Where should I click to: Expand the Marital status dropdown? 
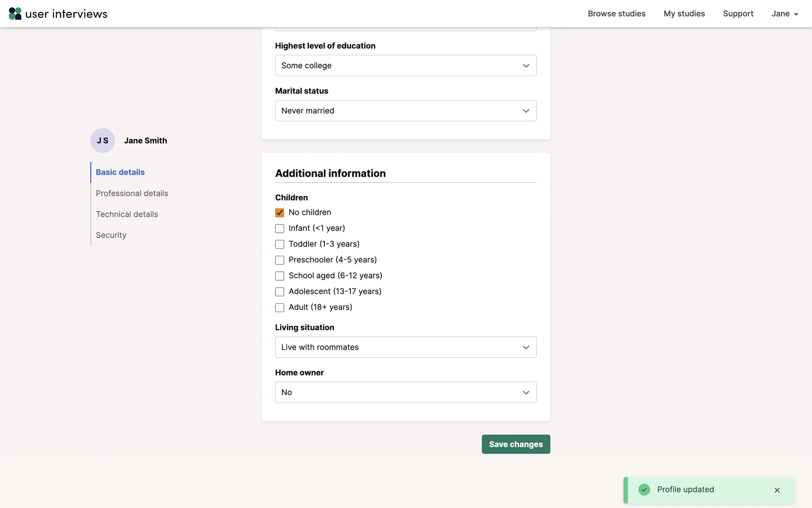pyautogui.click(x=406, y=110)
